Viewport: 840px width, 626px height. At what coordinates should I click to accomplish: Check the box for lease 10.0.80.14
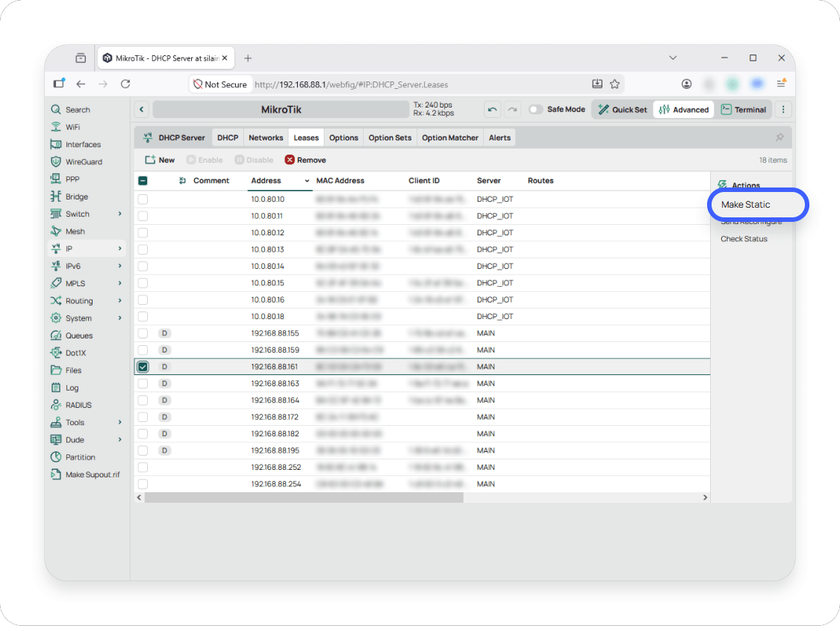(143, 267)
